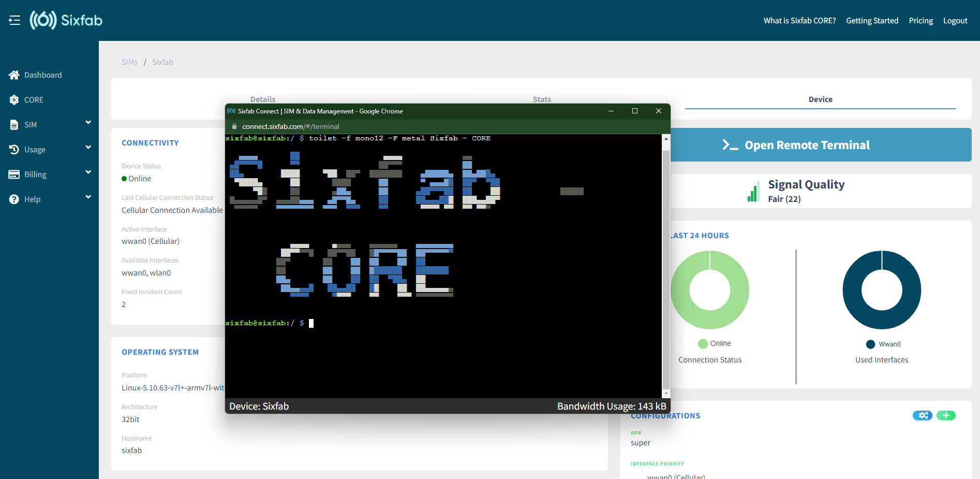Click the SIM card icon in sidebar
Image resolution: width=980 pixels, height=479 pixels.
[14, 125]
